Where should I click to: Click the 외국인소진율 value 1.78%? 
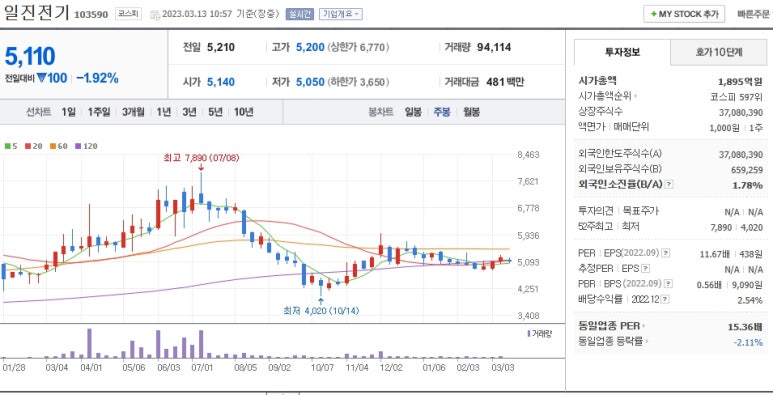coord(747,185)
